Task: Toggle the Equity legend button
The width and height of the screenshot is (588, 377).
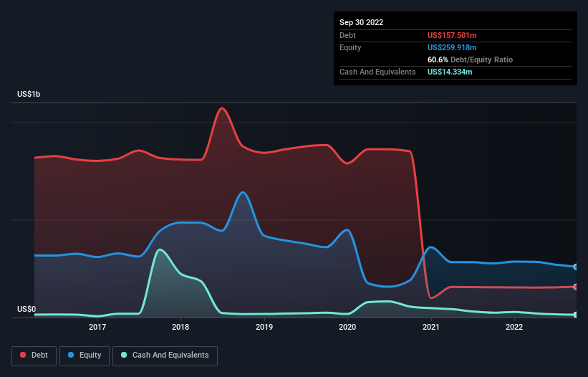Action: coord(85,355)
